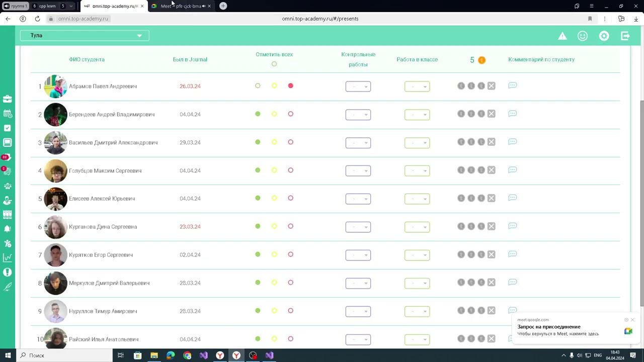
Task: Mark Абрамов Павел Андреевич as present (green)
Action: click(x=258, y=86)
